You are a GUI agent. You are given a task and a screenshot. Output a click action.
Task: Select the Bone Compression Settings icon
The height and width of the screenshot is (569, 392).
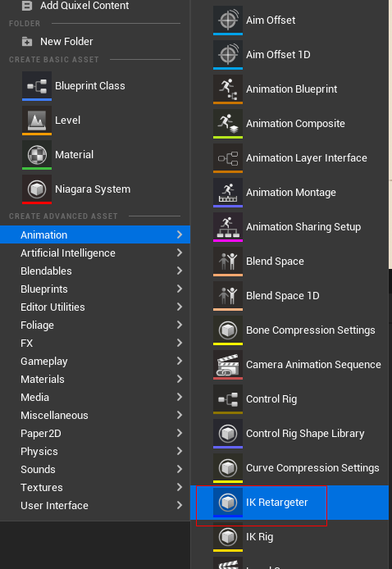(x=228, y=330)
